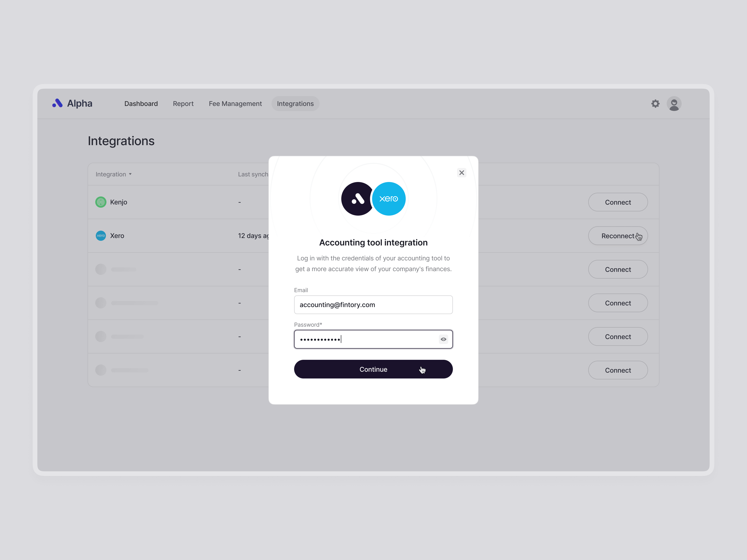747x560 pixels.
Task: Click the Alpha-Xero combined logo icon
Action: point(372,198)
